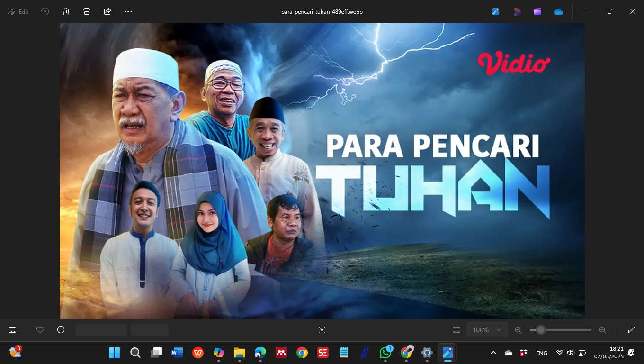Mark image as favorite with heart icon
Viewport: 644px width, 364px height.
tap(40, 330)
